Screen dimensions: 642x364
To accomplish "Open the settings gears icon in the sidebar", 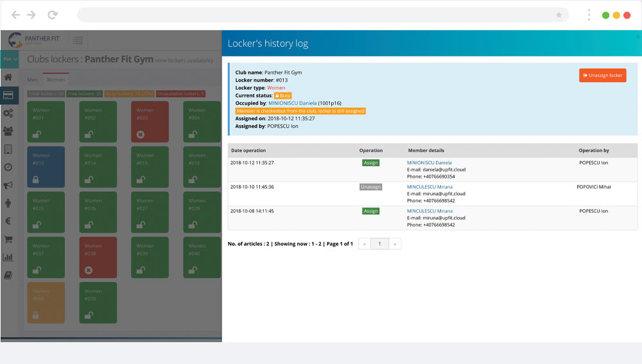I will 8,113.
